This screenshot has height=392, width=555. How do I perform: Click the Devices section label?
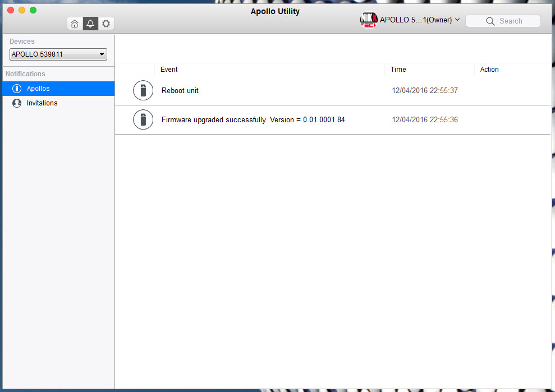[x=22, y=41]
